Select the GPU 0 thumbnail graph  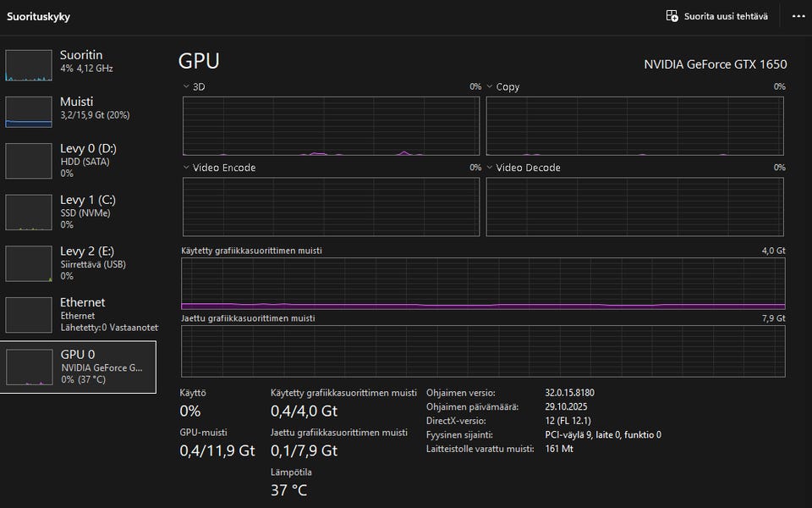point(29,367)
